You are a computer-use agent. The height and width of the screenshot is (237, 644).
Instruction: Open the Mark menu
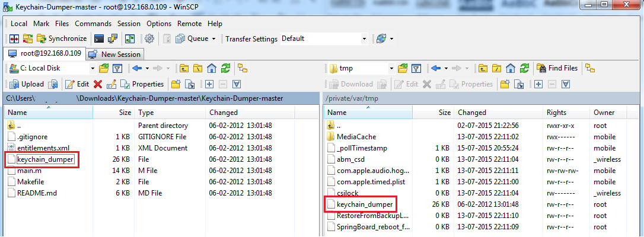[41, 23]
